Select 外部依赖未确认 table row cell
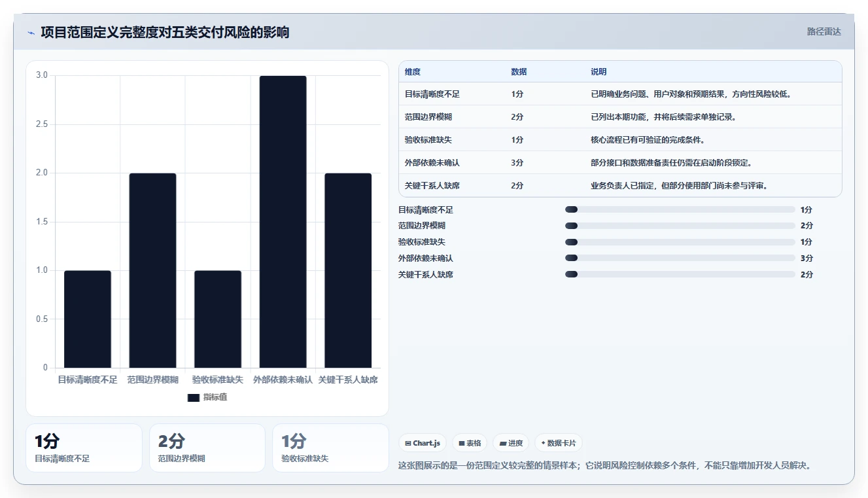 pos(432,163)
